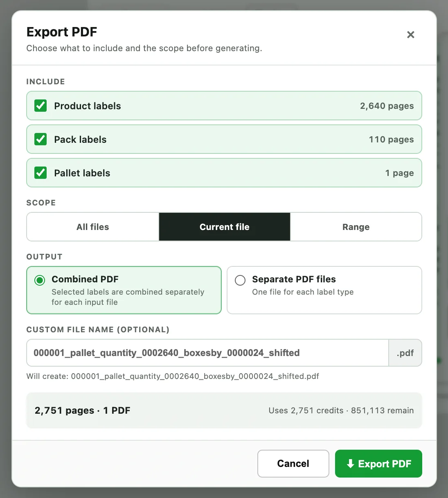This screenshot has height=498, width=448.
Task: Choose the Combined PDF radio button
Action: click(40, 280)
